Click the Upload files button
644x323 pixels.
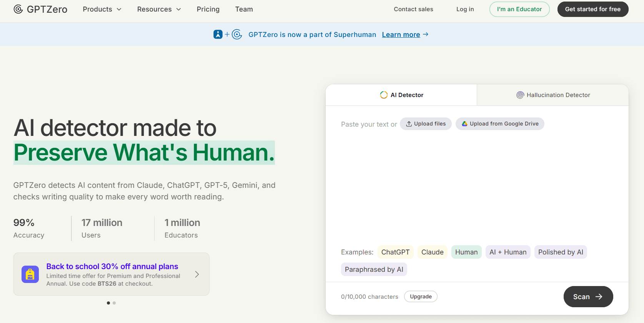click(x=426, y=124)
